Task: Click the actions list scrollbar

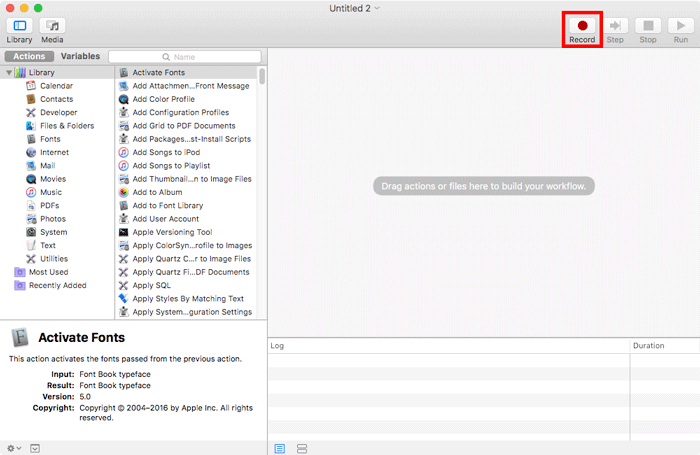Action: click(262, 76)
